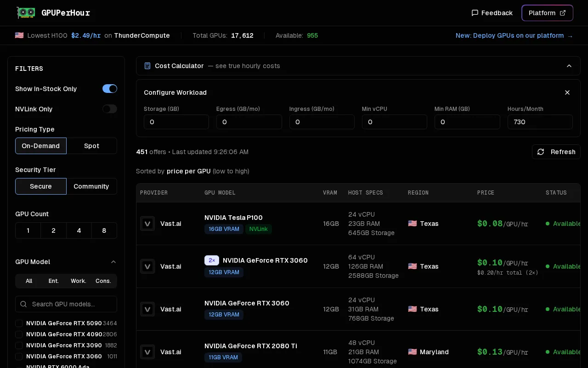This screenshot has width=588, height=368.
Task: Select On-Demand pricing type
Action: point(41,146)
